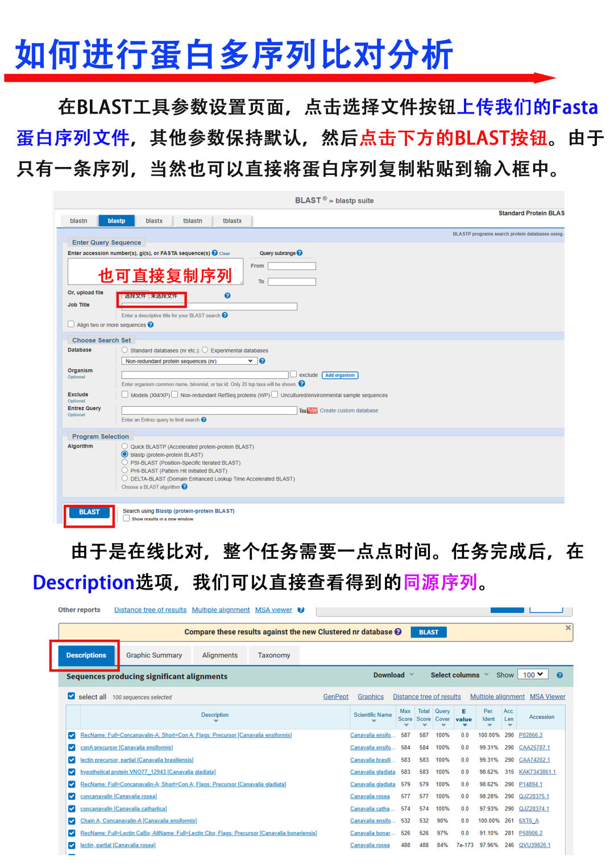Click help icon after job title hint

click(225, 315)
